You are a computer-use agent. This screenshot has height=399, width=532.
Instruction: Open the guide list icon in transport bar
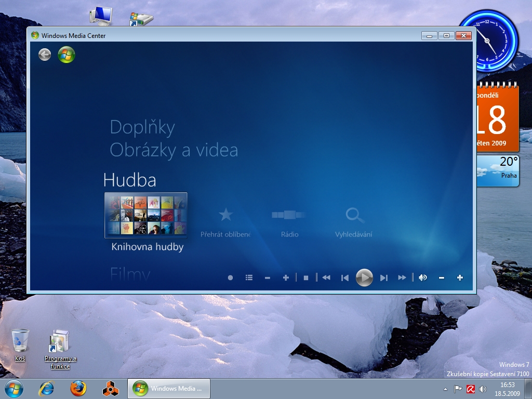pos(249,277)
